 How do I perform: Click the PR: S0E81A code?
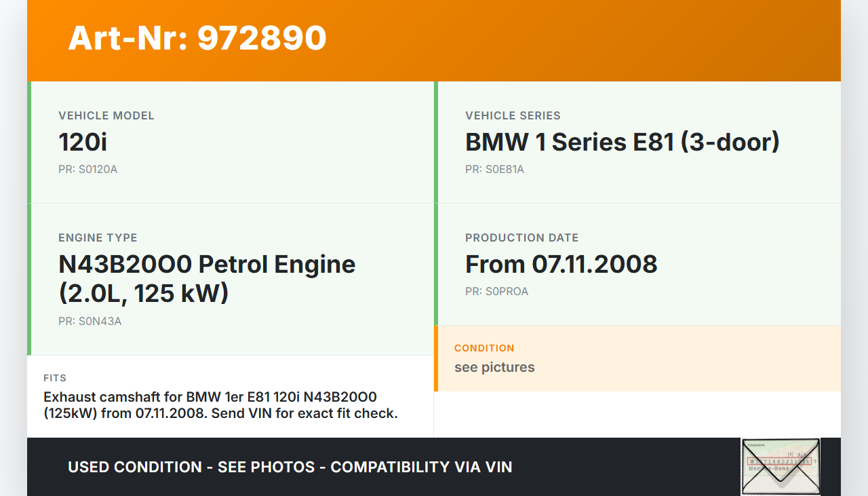[x=494, y=169]
